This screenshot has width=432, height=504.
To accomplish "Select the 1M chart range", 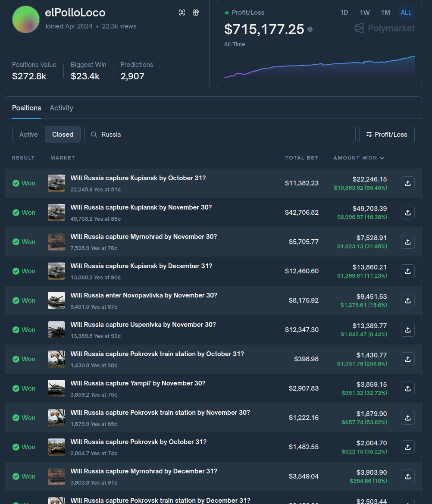I will tap(385, 13).
